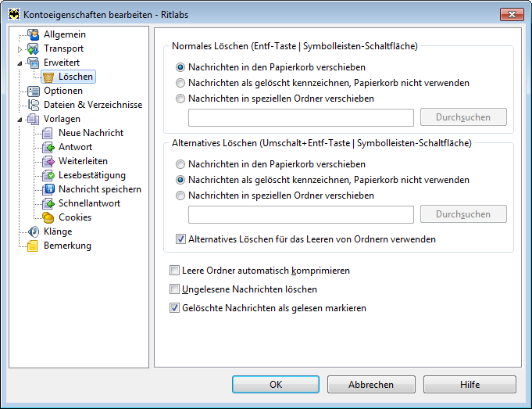
Task: Confirm settings with OK button
Action: click(276, 385)
